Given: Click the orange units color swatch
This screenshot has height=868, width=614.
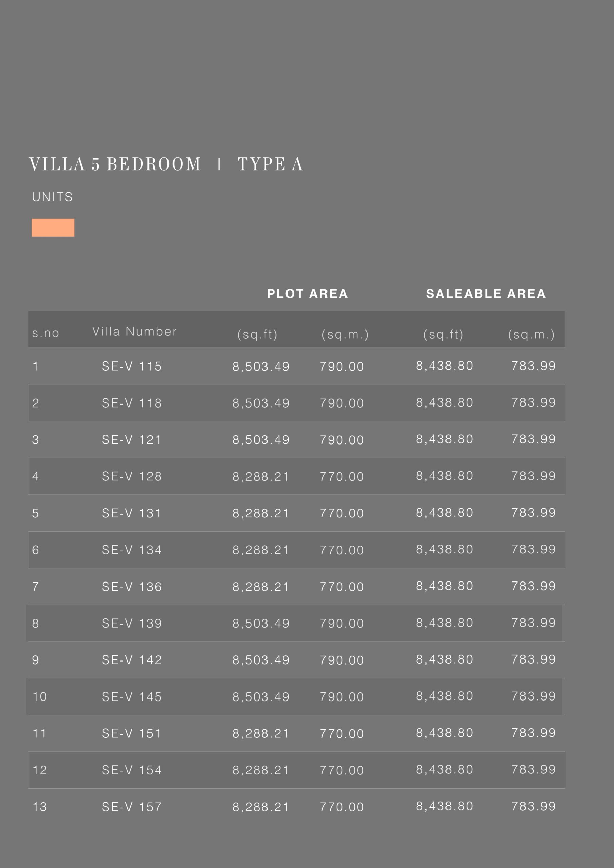Looking at the screenshot, I should click(x=53, y=228).
